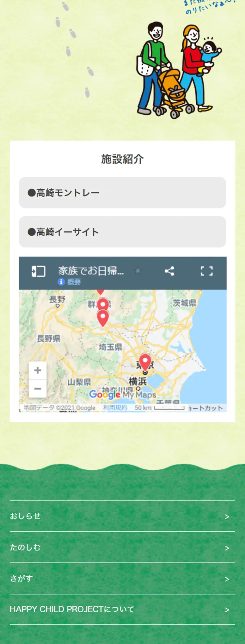
Task: Open the map sidebar panel icon
Action: (38, 271)
